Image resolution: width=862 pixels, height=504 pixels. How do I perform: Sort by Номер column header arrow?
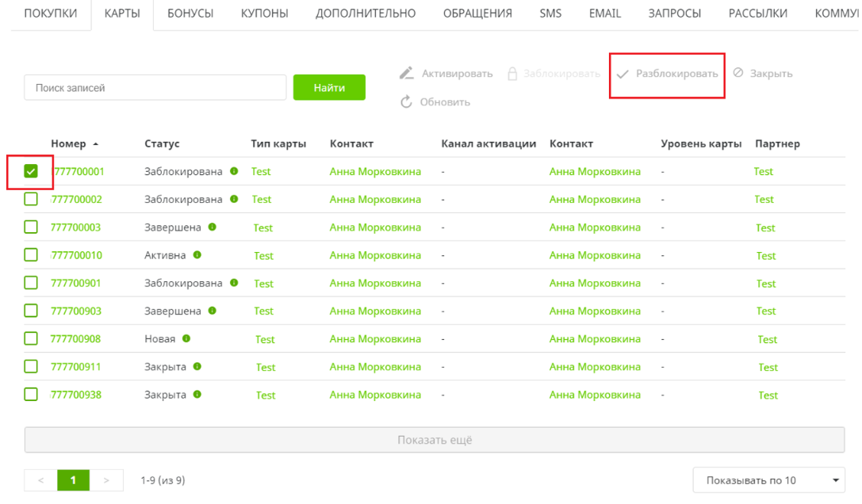(96, 144)
